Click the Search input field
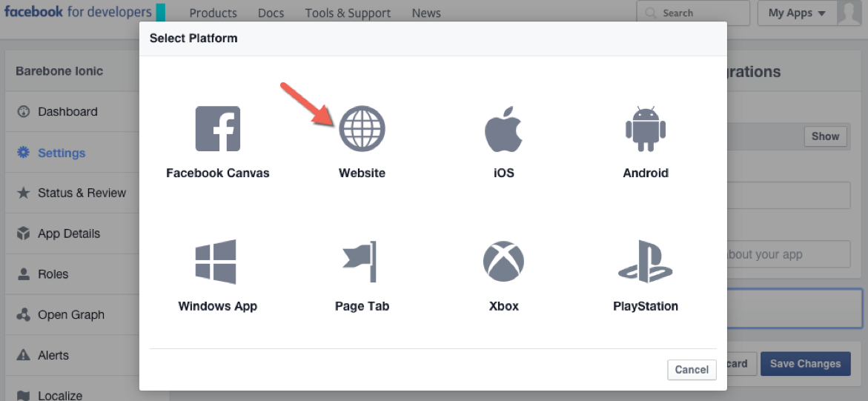Viewport: 868px width, 401px height. pos(693,13)
